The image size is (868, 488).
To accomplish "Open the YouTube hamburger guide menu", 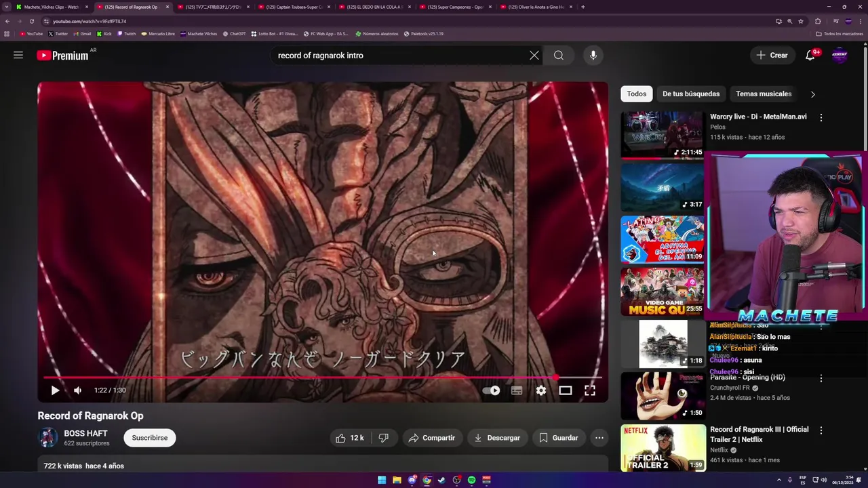I will (18, 56).
